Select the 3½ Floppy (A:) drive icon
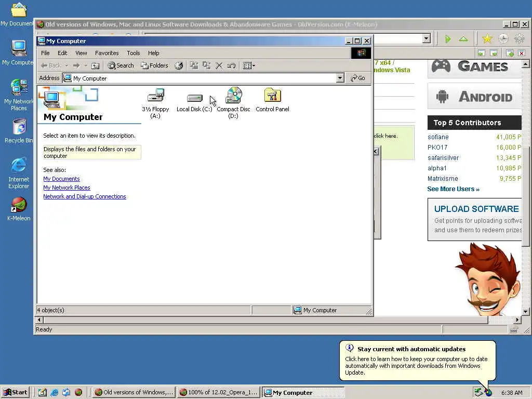Image resolution: width=532 pixels, height=399 pixels. (x=155, y=103)
